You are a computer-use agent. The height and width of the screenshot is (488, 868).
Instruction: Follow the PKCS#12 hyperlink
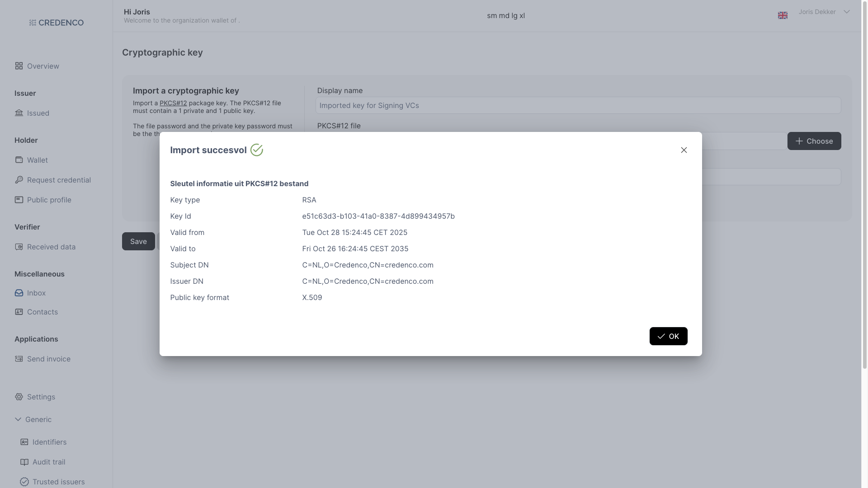pos(173,103)
